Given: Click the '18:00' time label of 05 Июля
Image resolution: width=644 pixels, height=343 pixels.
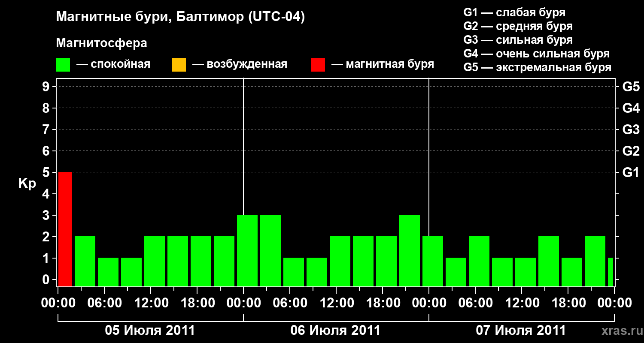Looking at the screenshot, I should [x=197, y=303].
